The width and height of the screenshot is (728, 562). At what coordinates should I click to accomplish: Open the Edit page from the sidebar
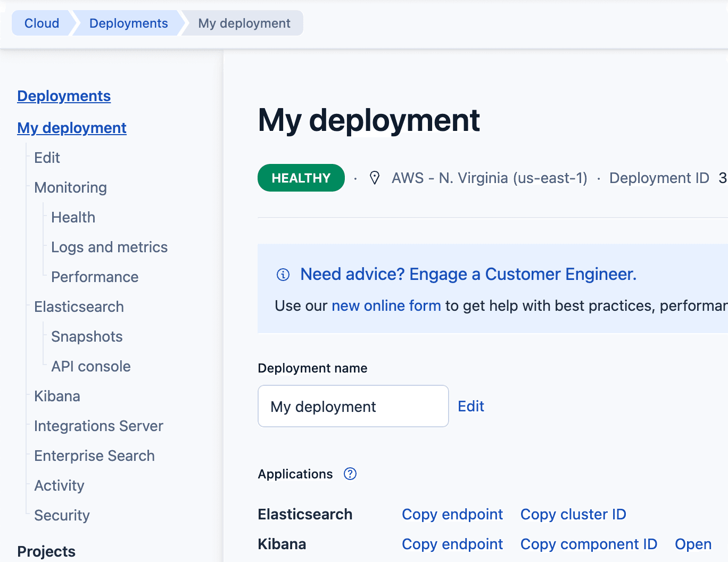click(x=47, y=158)
